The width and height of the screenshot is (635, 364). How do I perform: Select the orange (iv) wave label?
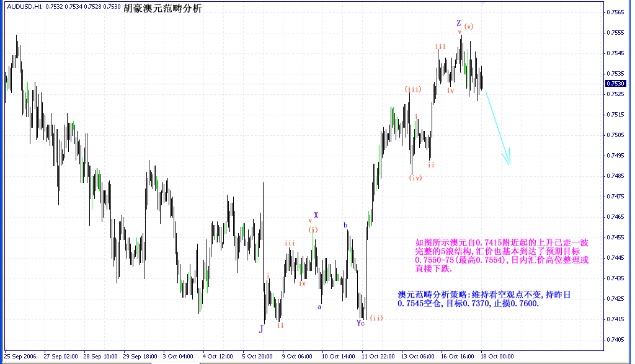coord(415,177)
